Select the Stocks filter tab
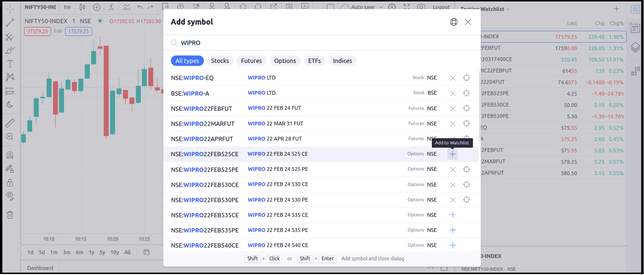This screenshot has width=644, height=275. tap(220, 61)
